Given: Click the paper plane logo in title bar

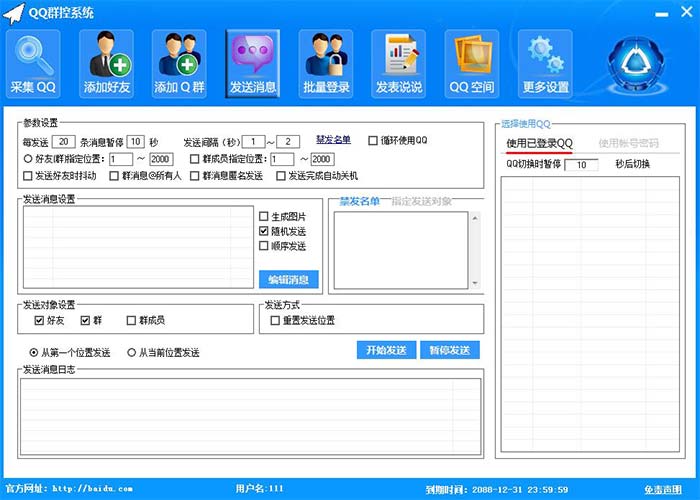Looking at the screenshot, I should (x=13, y=13).
